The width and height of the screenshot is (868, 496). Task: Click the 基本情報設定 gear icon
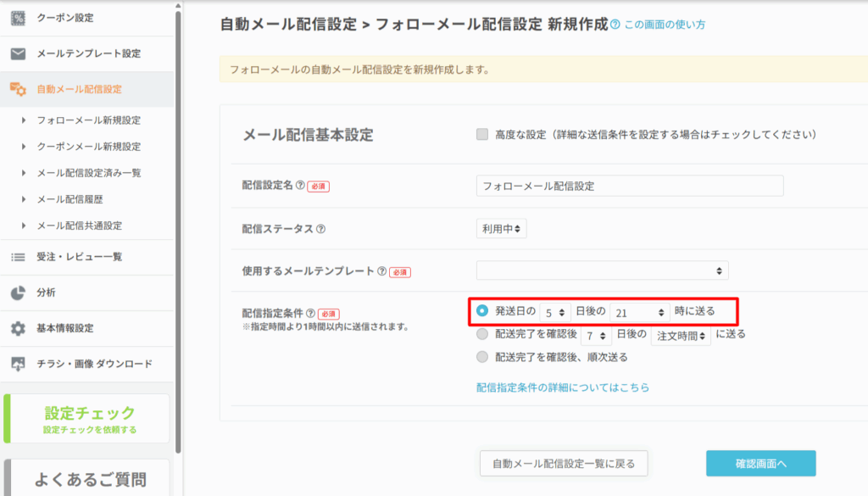point(18,328)
